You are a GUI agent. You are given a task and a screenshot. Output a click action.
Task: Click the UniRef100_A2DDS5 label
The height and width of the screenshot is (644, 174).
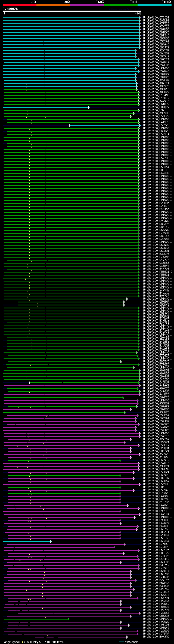pos(156,613)
